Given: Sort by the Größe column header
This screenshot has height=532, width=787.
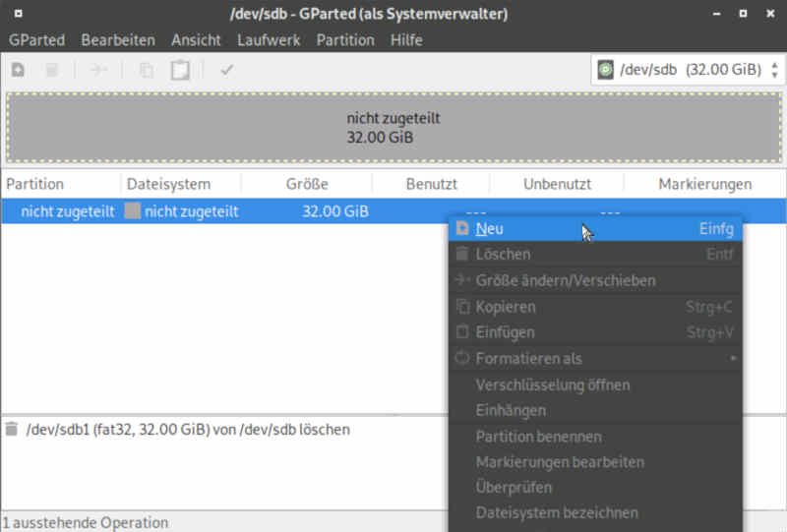Looking at the screenshot, I should click(307, 184).
